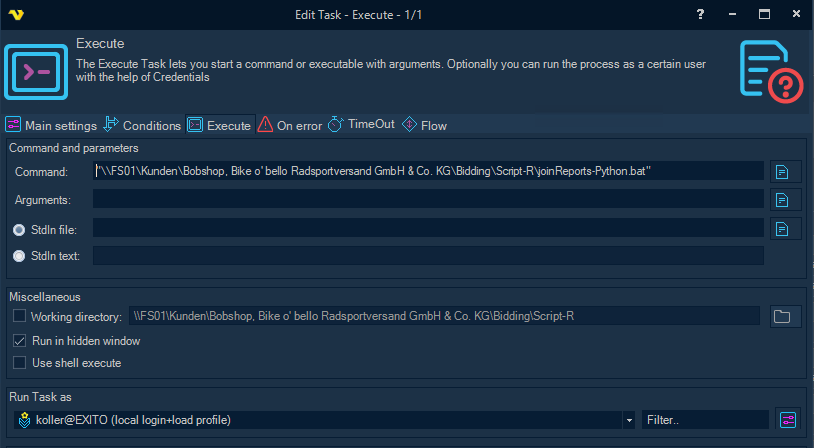Uncheck Run in hidden window
This screenshot has height=448, width=814.
click(20, 340)
